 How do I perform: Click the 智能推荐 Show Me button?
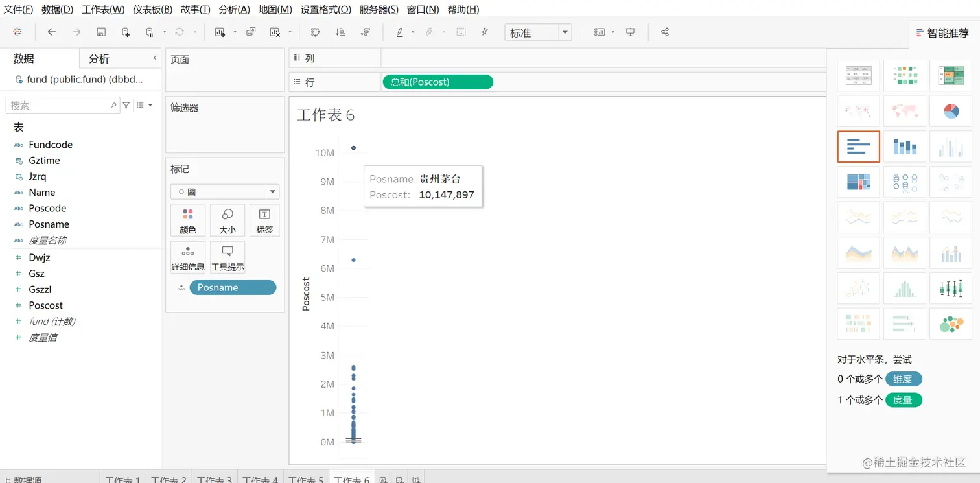[942, 33]
